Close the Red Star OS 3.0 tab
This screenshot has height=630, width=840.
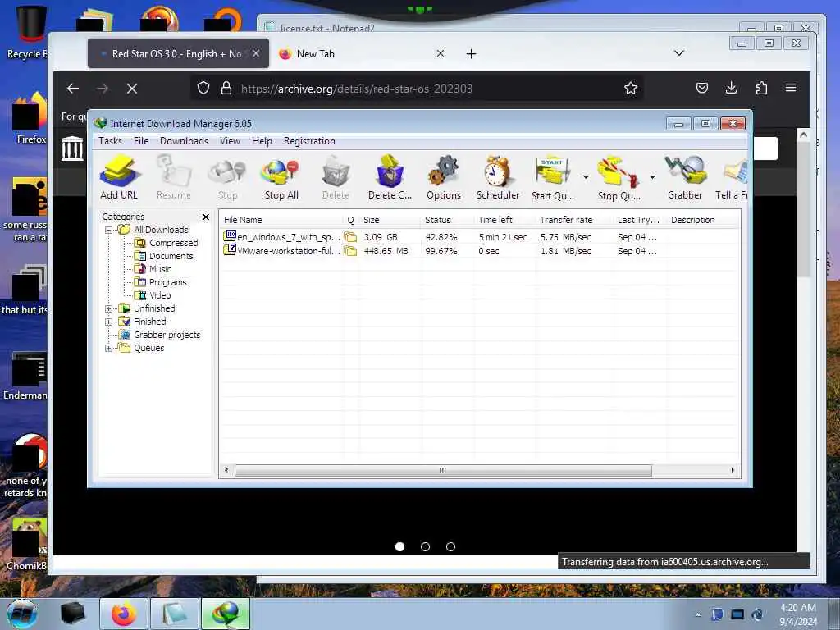[256, 53]
